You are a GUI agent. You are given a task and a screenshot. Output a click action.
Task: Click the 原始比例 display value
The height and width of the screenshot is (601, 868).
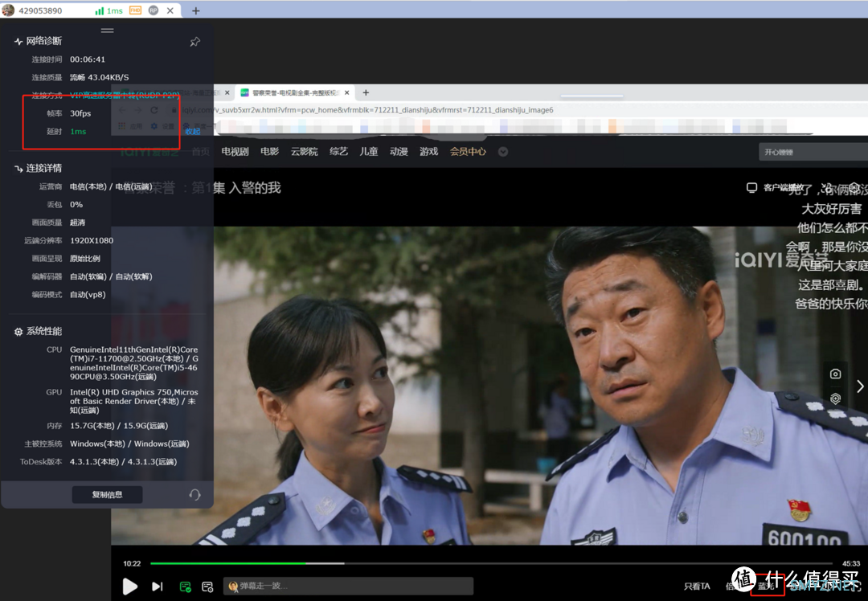point(85,259)
